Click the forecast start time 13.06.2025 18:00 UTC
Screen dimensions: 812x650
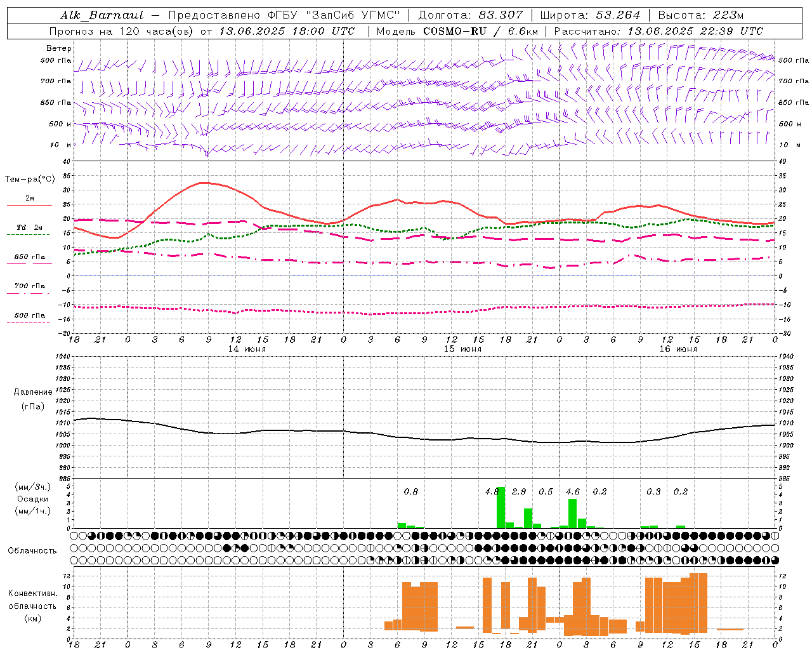pyautogui.click(x=287, y=31)
